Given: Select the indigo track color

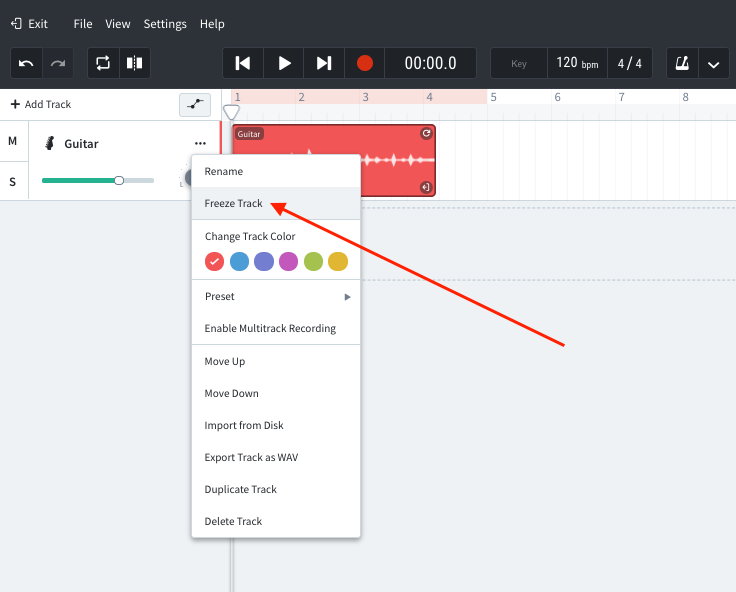Looking at the screenshot, I should (264, 261).
